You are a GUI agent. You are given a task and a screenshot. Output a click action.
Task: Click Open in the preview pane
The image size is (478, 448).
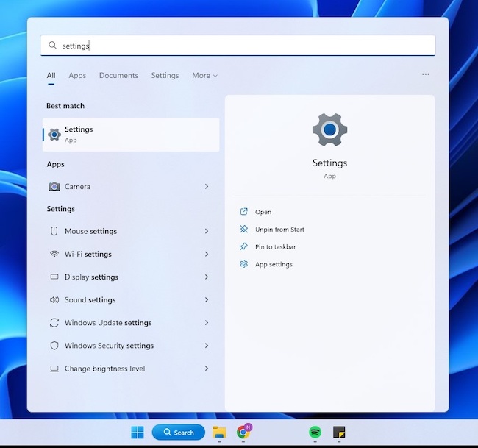point(263,212)
